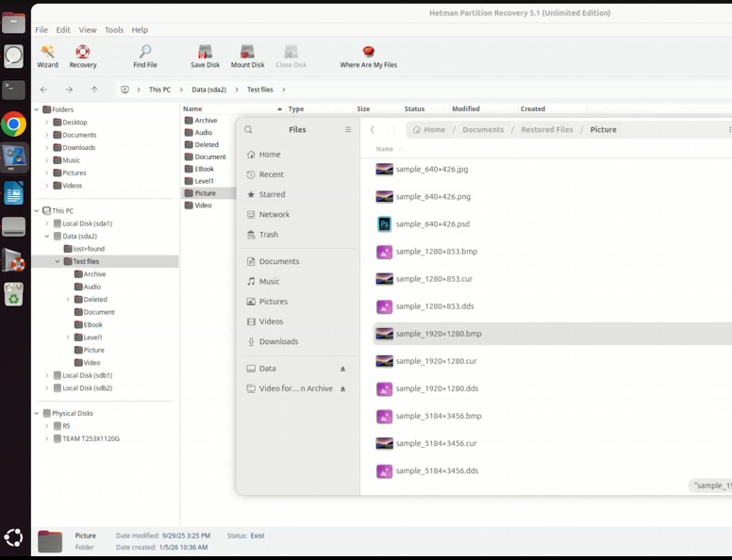Select sample_1920×1280.bmp in Files
732x560 pixels.
click(x=552, y=334)
